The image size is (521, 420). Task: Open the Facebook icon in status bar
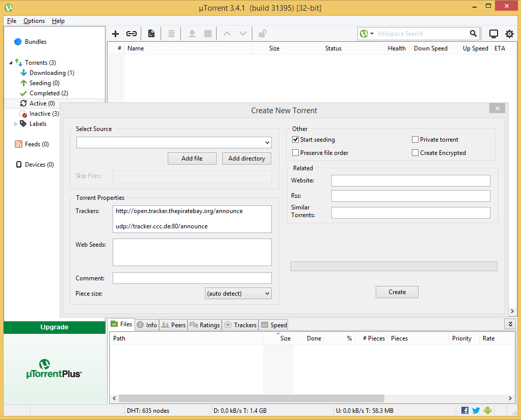(465, 410)
